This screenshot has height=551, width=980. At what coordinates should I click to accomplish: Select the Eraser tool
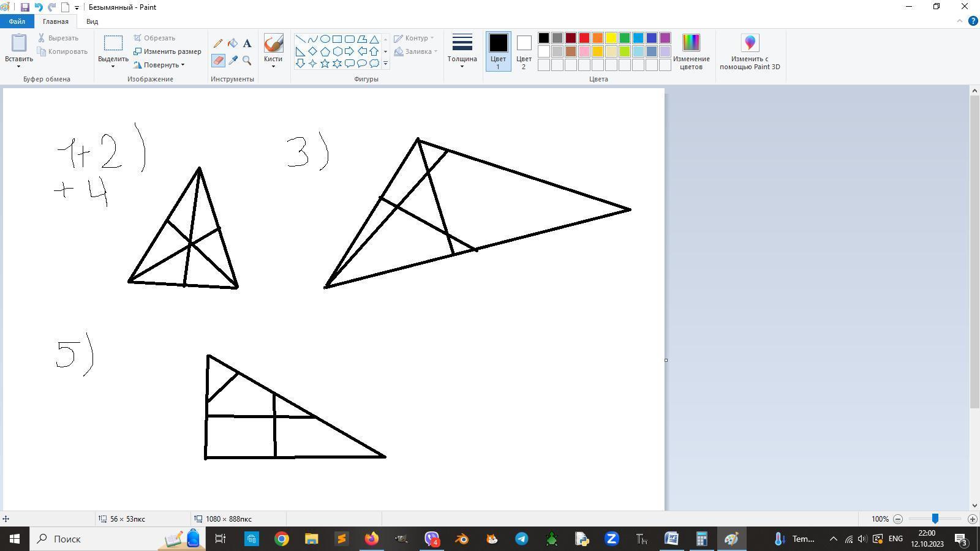[x=218, y=60]
